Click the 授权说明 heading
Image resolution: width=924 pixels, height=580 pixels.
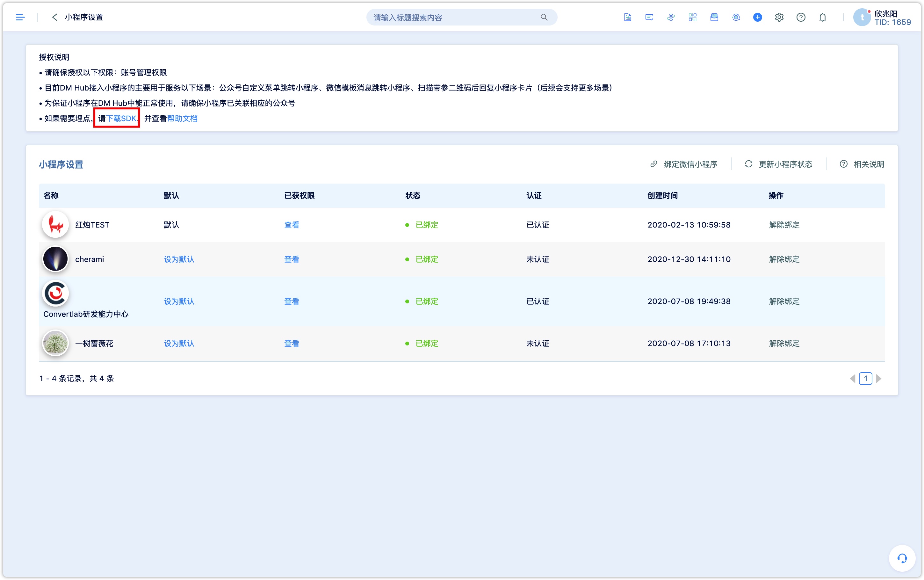coord(54,57)
